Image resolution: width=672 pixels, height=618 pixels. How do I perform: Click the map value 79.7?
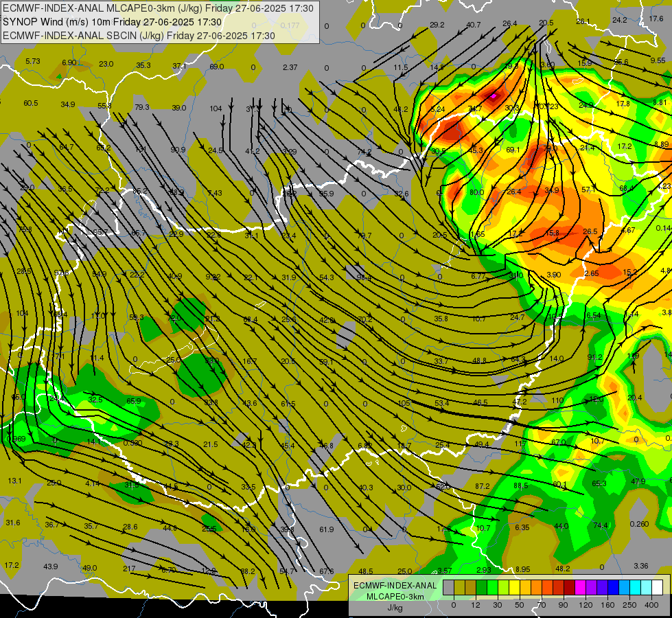[x=364, y=236]
